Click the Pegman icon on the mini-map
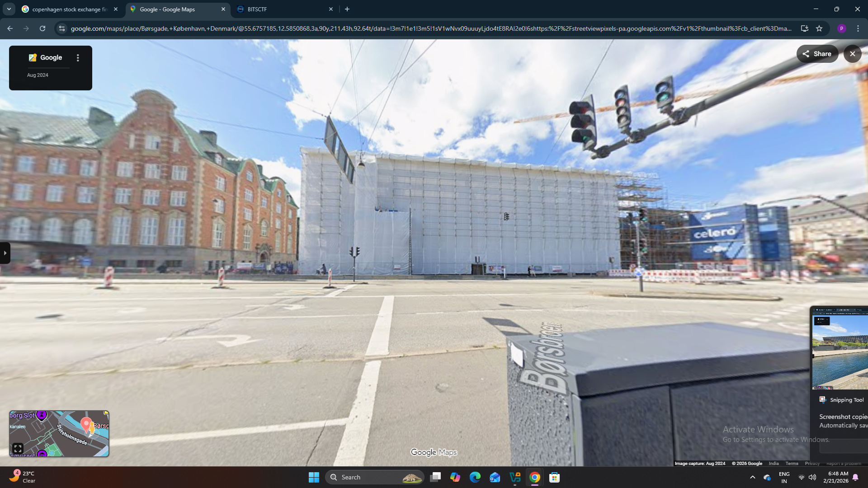 [92, 428]
